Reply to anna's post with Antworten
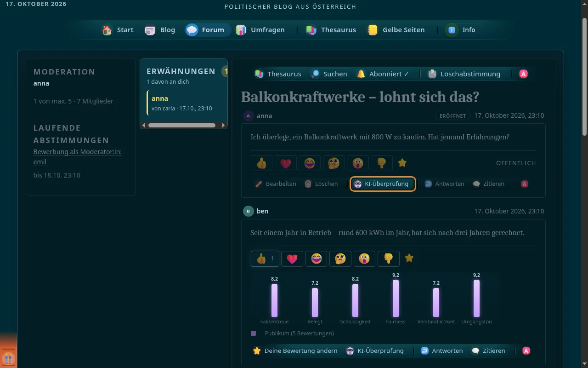Screen dimensions: 588x368 pos(444,184)
